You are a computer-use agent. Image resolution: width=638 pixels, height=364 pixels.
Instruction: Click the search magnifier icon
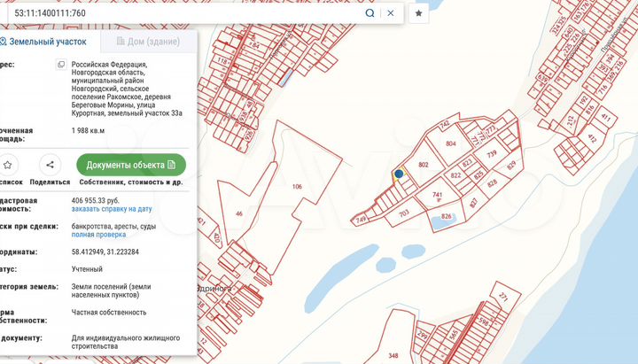(370, 13)
